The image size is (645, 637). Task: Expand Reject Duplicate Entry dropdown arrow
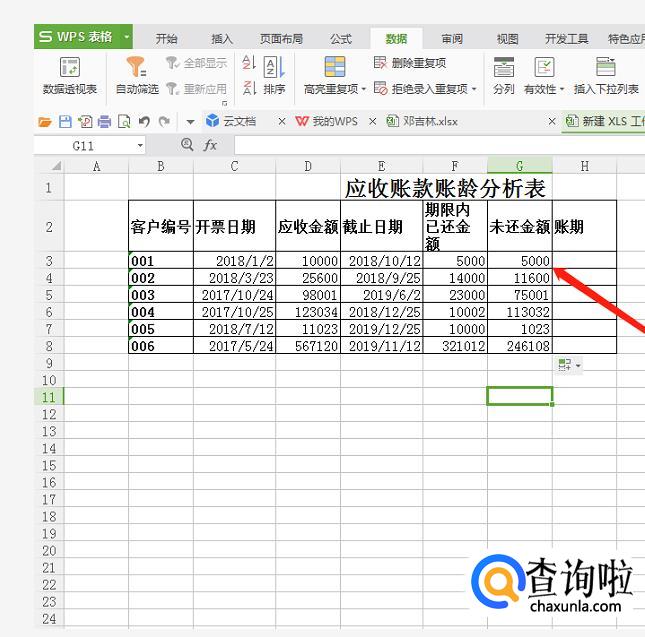point(474,88)
